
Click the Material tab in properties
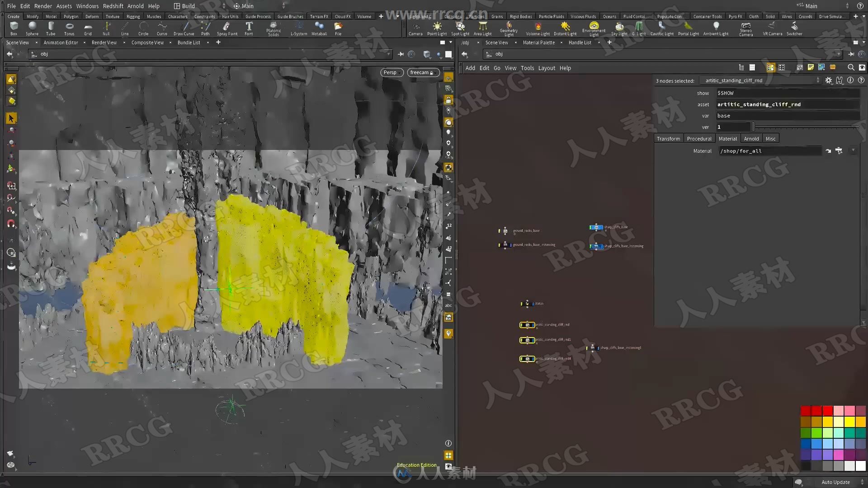[727, 138]
